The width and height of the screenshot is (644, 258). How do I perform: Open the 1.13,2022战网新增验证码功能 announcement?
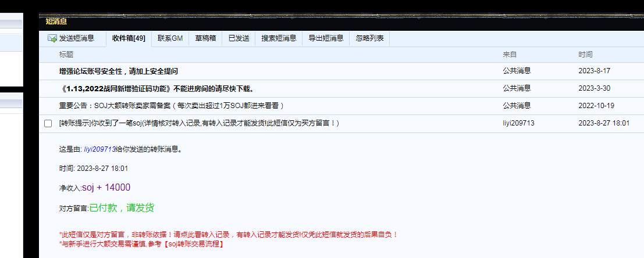(156, 88)
